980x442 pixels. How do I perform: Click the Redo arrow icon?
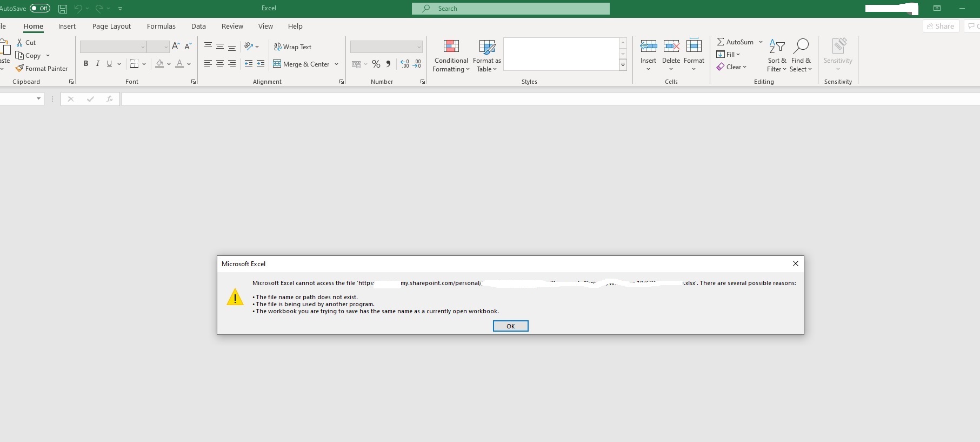coord(99,9)
